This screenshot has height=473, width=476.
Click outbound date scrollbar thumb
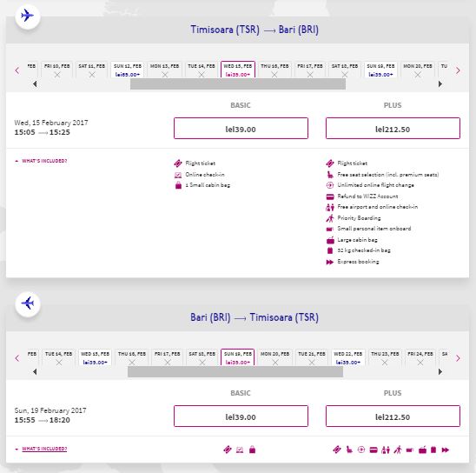point(238,83)
